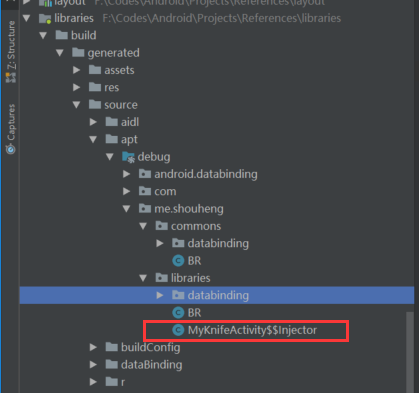
Task: Expand the assets folder arrow
Action: pyautogui.click(x=76, y=70)
